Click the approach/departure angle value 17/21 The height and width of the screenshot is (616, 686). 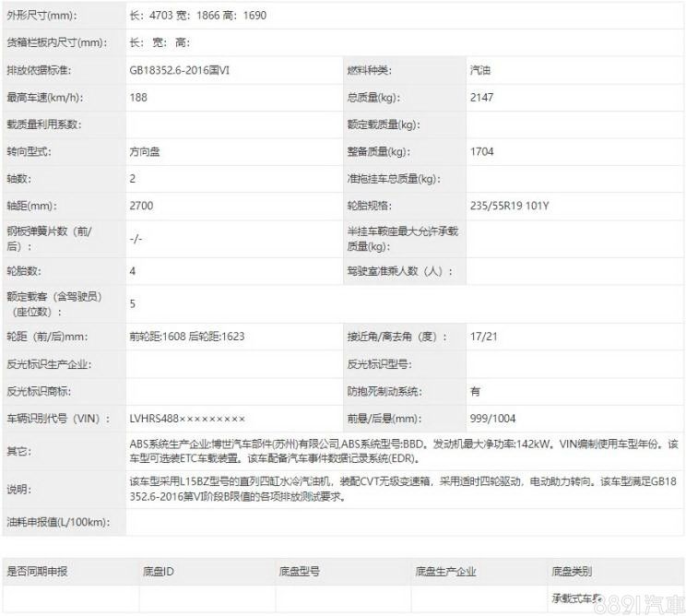tap(483, 337)
